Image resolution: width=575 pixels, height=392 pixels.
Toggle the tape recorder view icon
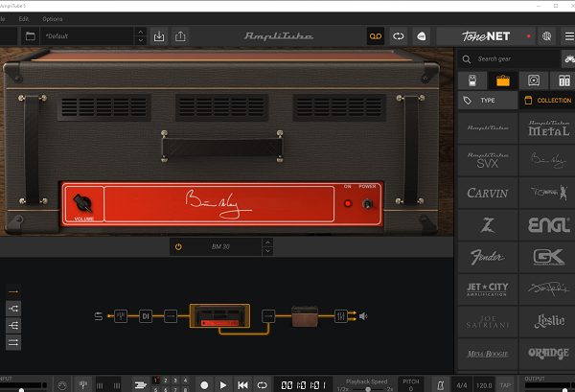tap(376, 36)
